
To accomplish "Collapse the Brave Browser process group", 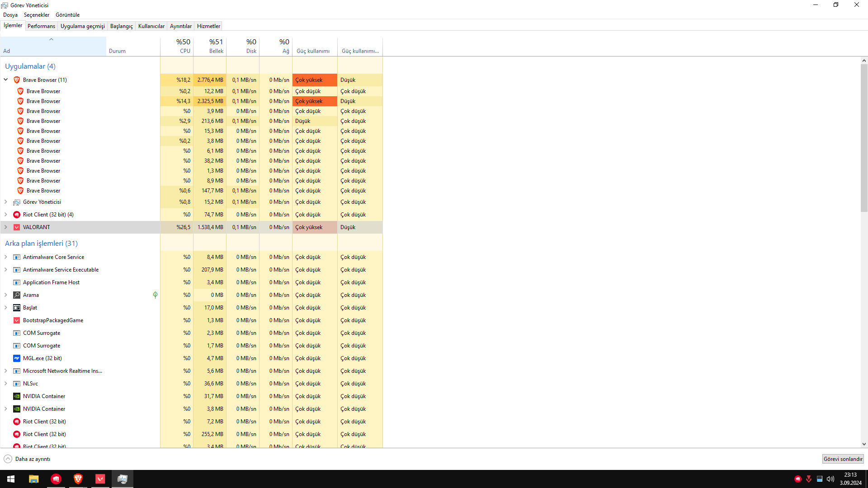I will 6,80.
